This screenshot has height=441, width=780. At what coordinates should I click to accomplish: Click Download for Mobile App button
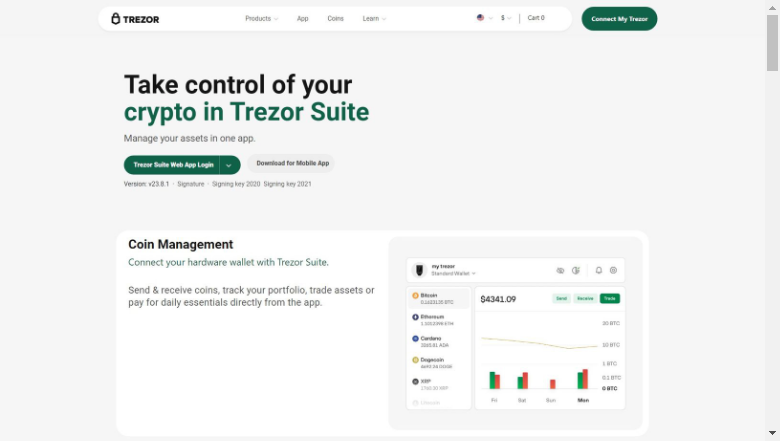point(292,163)
